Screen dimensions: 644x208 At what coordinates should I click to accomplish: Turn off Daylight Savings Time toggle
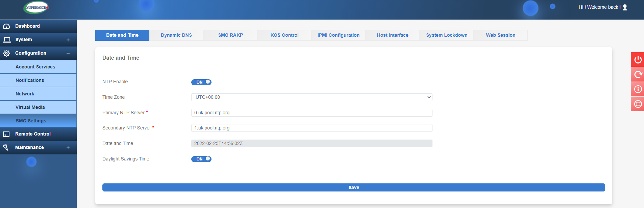coord(201,159)
